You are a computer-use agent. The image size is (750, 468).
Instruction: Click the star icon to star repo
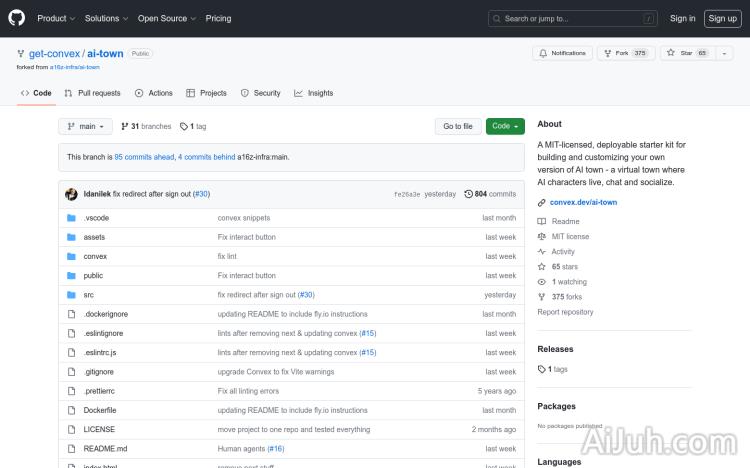(x=673, y=53)
